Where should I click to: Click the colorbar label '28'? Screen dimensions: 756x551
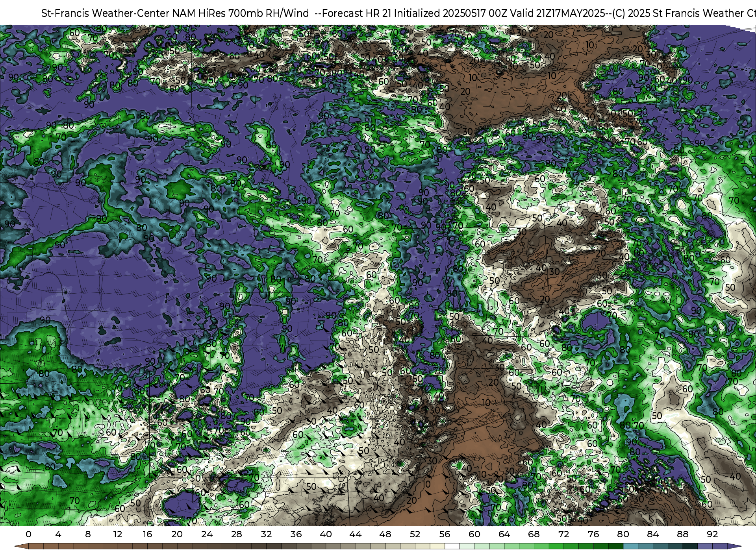click(x=237, y=534)
